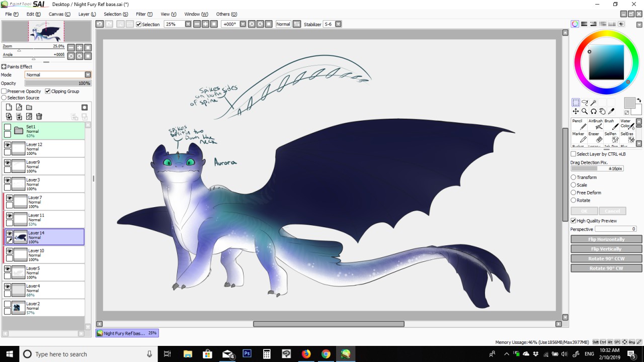The height and width of the screenshot is (362, 644).
Task: Select the Selection Source radio button
Action: [x=4, y=98]
